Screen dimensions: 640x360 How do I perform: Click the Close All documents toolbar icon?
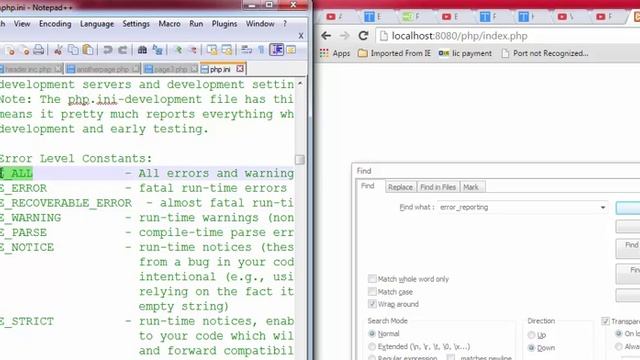[25, 50]
